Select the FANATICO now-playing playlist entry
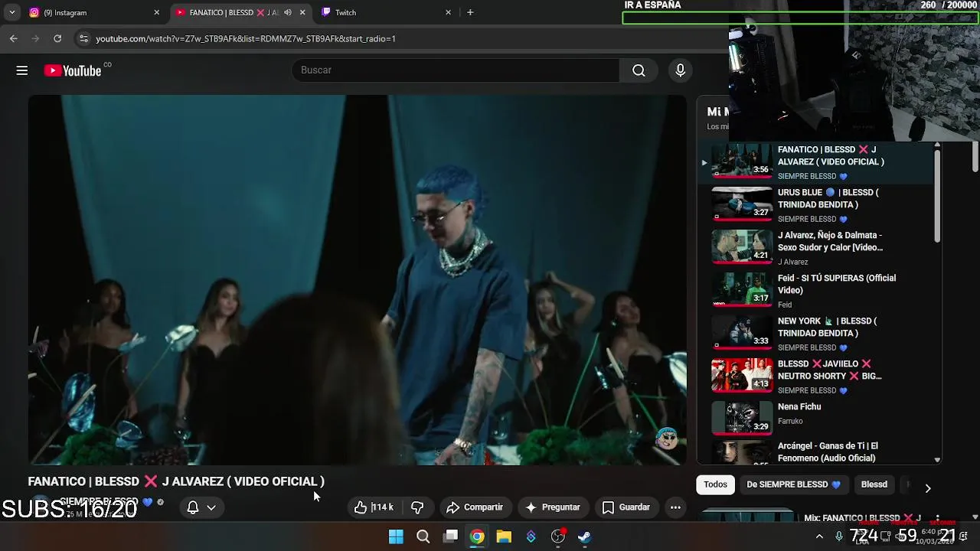This screenshot has height=551, width=980. pyautogui.click(x=816, y=162)
